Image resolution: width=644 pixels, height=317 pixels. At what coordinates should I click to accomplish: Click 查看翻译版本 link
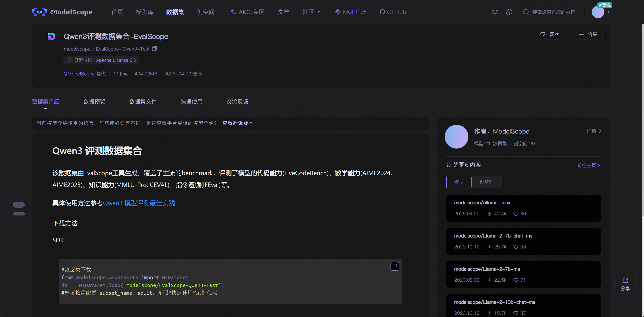[238, 123]
